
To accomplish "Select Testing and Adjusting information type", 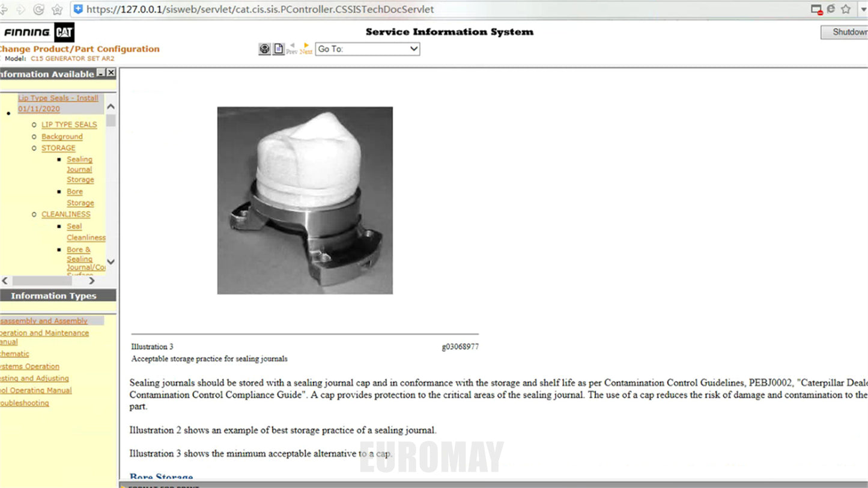I will (34, 378).
